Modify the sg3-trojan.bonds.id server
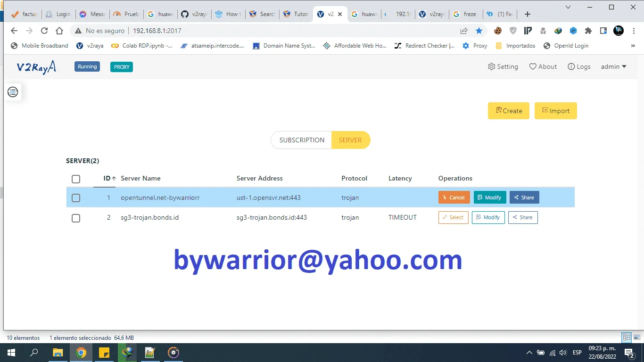The width and height of the screenshot is (644, 362). tap(488, 217)
